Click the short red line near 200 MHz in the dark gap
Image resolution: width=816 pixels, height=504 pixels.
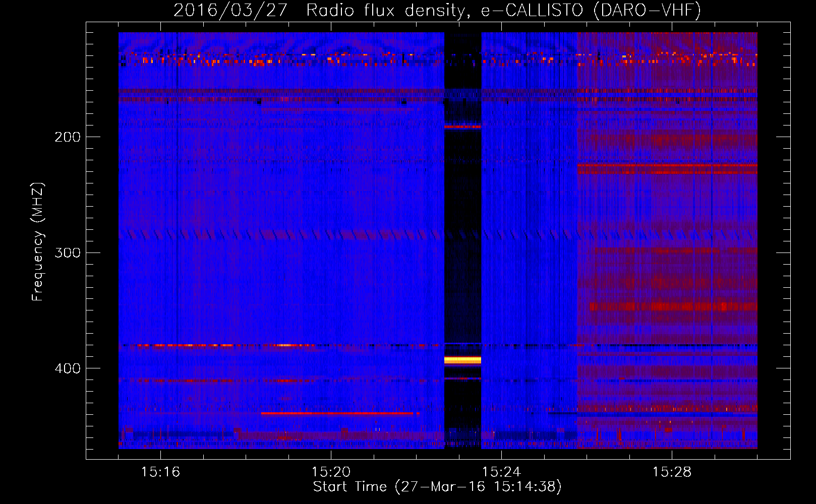coord(462,127)
